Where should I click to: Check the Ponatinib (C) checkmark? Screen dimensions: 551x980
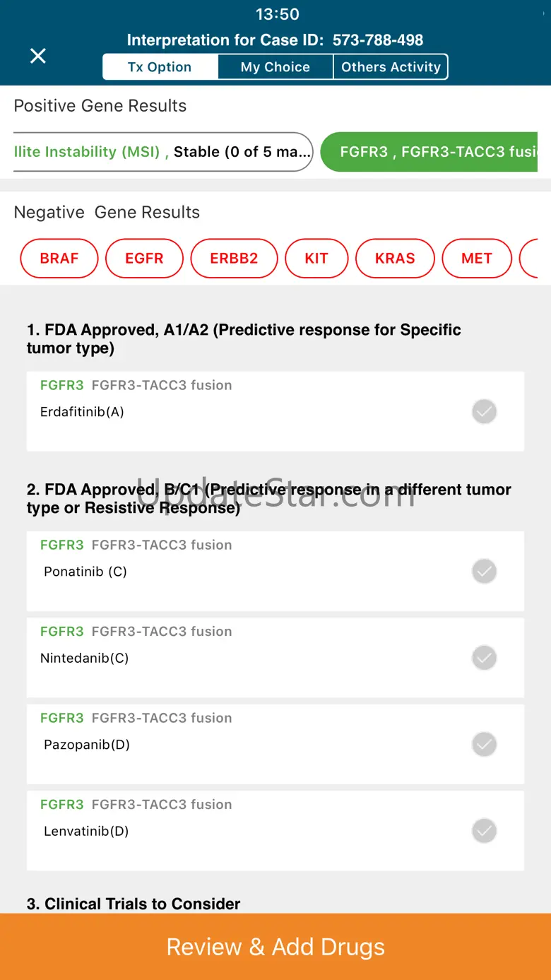tap(484, 571)
